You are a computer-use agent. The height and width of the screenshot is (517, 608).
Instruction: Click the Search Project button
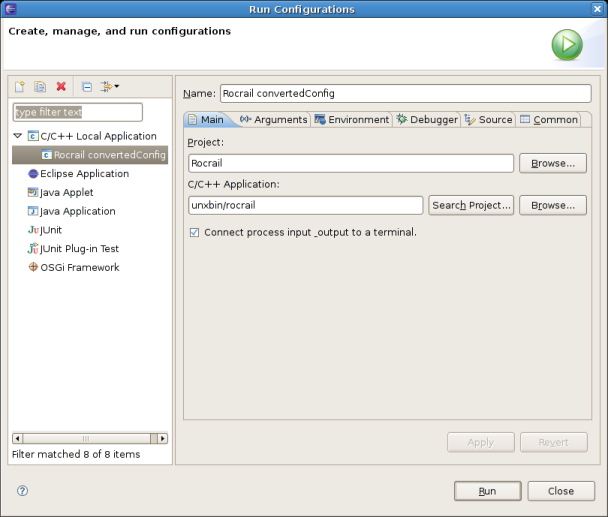[471, 205]
